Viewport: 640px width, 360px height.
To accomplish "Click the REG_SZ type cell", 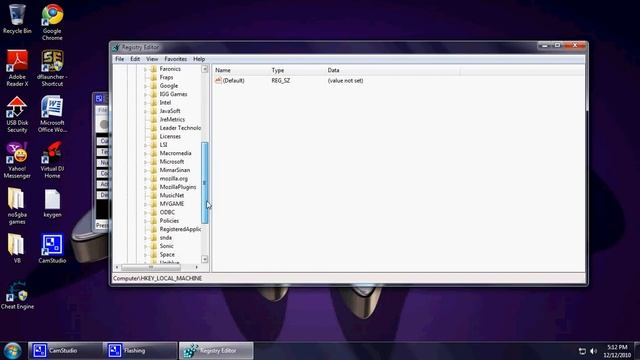I will tap(281, 81).
